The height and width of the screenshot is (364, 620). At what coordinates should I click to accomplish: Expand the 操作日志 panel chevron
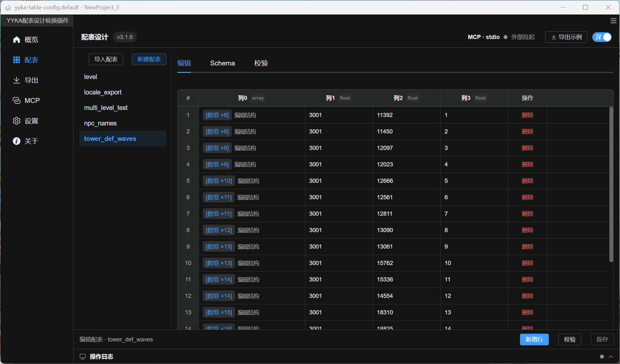(x=611, y=357)
